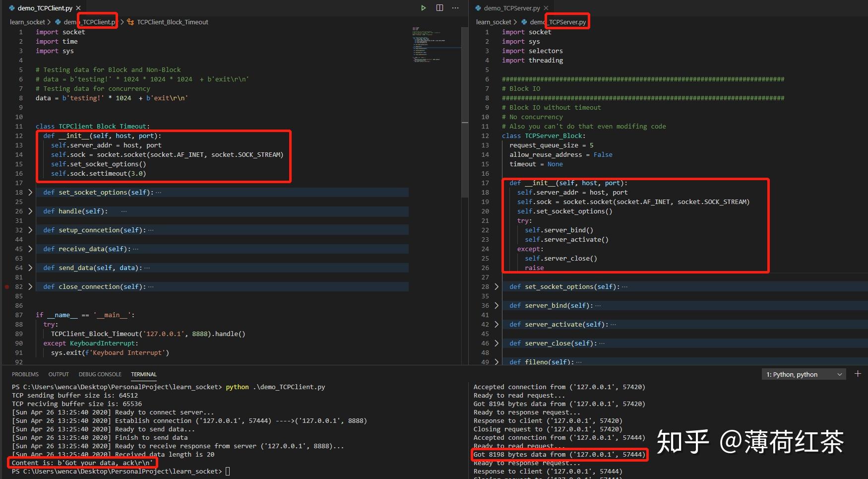This screenshot has height=479, width=868.
Task: Expand folded server_bind method
Action: point(496,306)
